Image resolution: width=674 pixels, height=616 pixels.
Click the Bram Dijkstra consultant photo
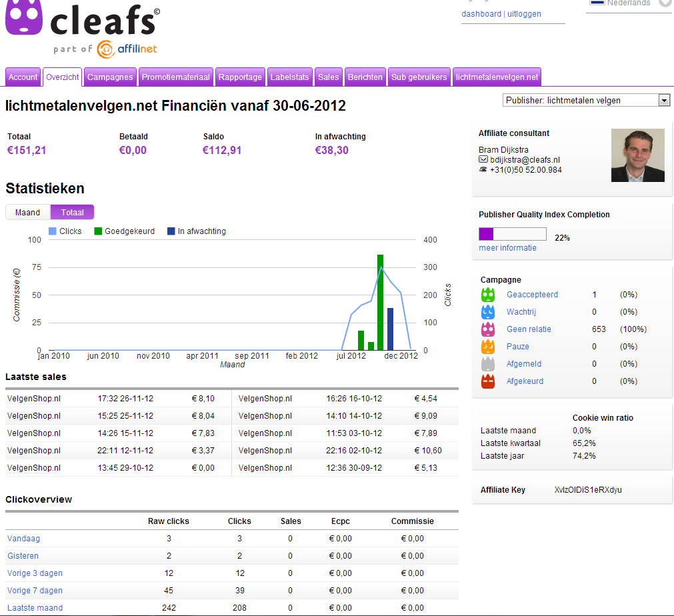(x=638, y=155)
